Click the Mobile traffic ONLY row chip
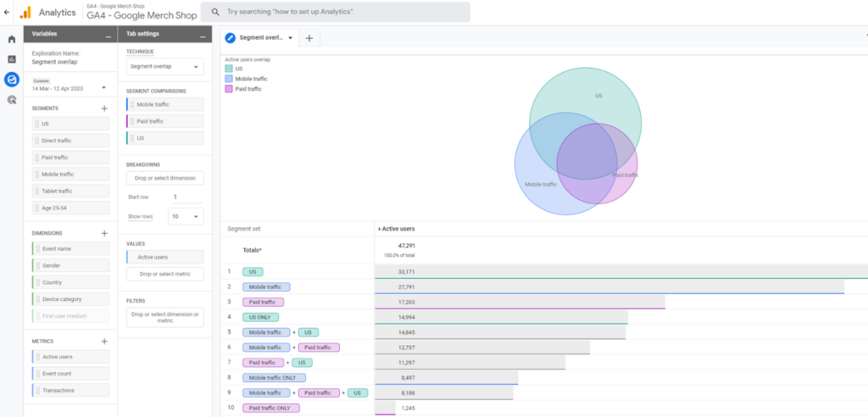 [x=274, y=378]
